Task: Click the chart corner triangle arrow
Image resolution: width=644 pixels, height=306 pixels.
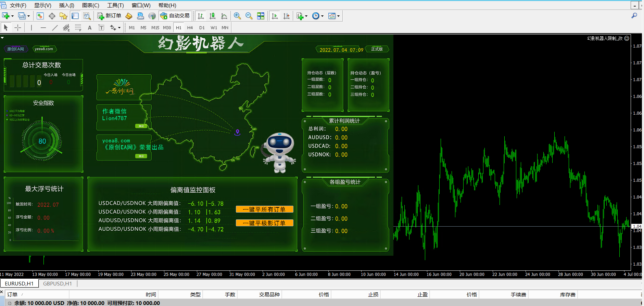Action: [x=2, y=38]
